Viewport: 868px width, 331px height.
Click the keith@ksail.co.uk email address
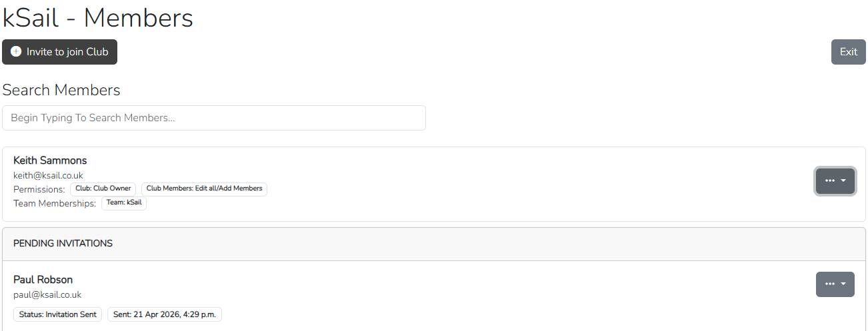coord(48,176)
